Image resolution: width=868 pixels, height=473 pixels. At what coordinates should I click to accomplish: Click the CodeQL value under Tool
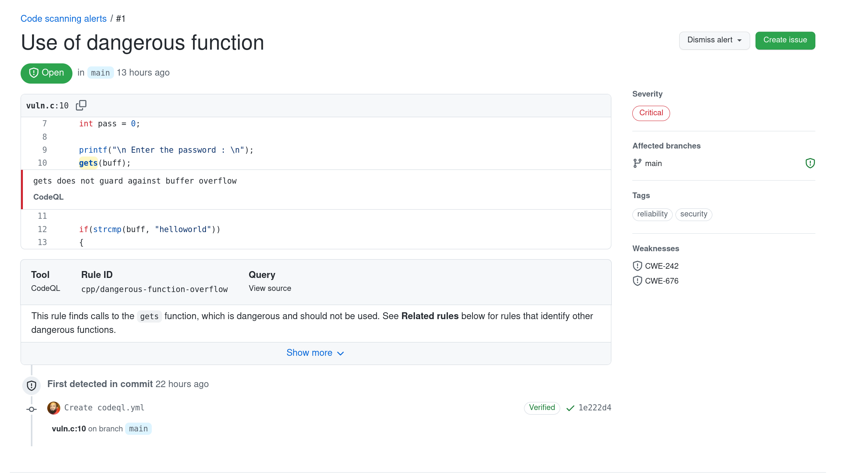tap(46, 289)
